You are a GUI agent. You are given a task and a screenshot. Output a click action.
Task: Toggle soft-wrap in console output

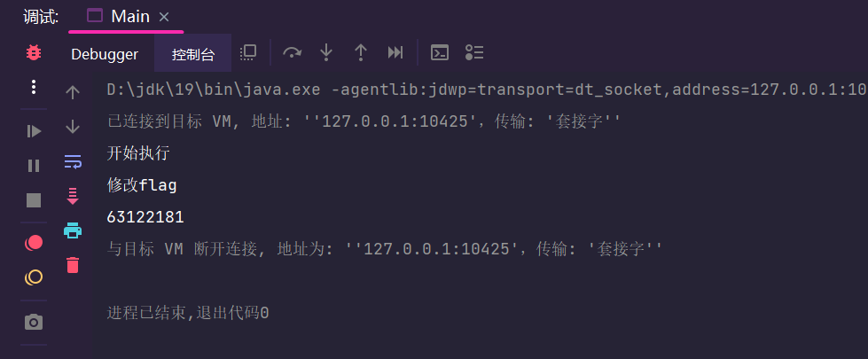(x=73, y=161)
